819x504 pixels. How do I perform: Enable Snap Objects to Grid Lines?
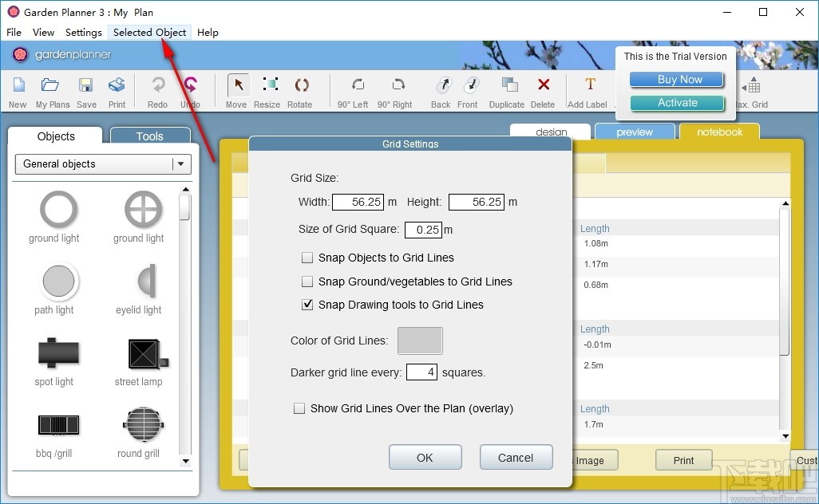[x=307, y=258]
